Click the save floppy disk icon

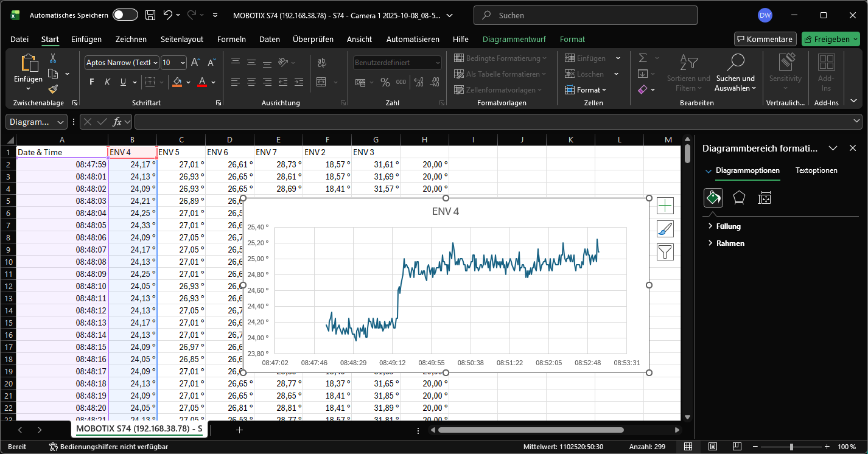tap(150, 15)
